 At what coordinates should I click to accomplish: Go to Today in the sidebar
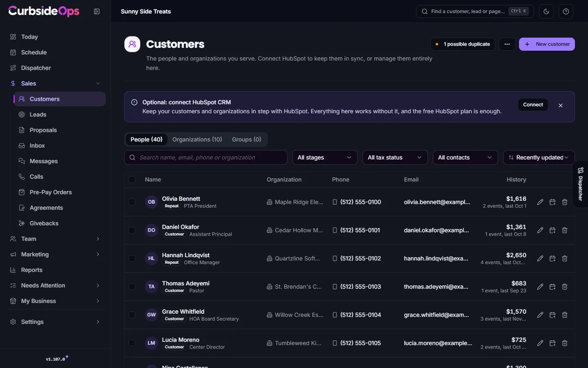tap(55, 37)
